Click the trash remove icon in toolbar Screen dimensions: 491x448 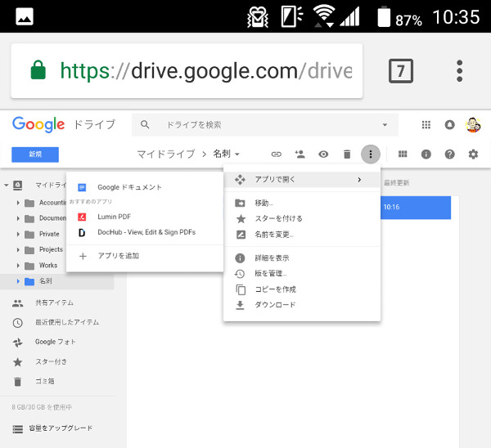pyautogui.click(x=347, y=155)
